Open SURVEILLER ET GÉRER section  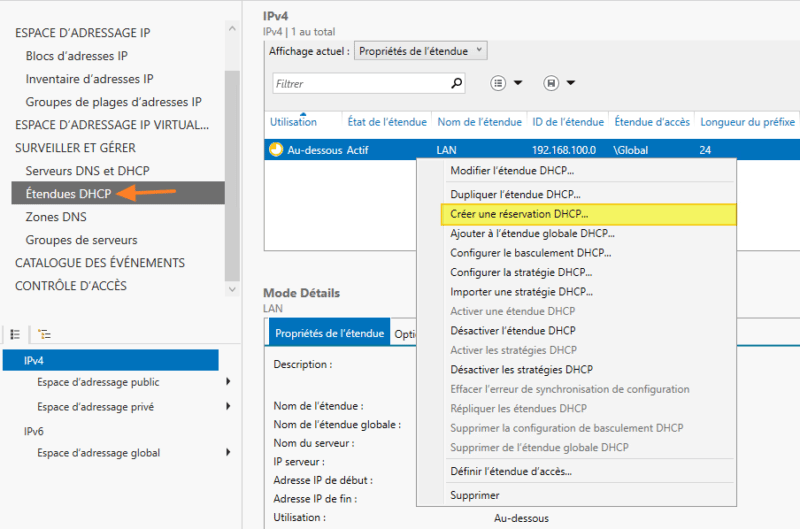[76, 147]
